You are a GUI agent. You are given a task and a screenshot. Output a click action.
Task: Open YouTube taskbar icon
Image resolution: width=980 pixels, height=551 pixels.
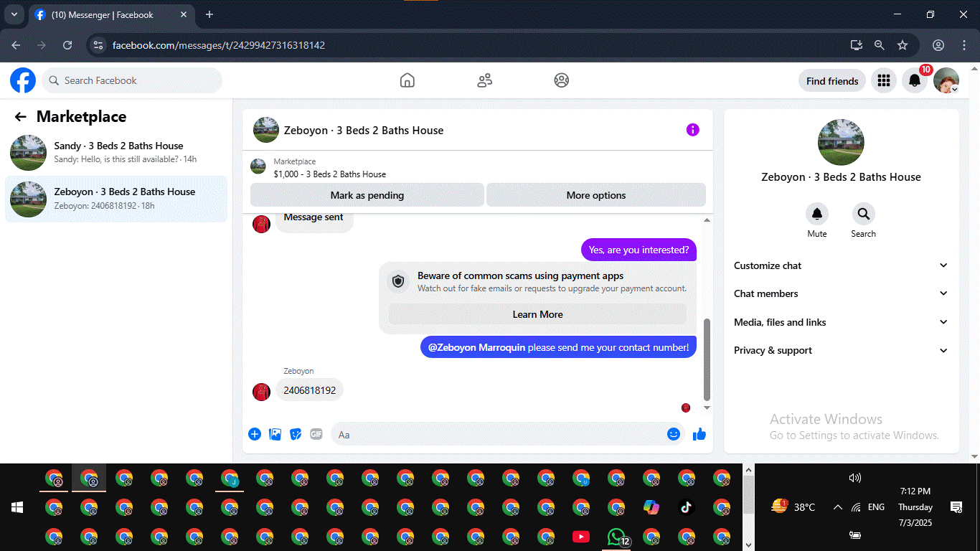pos(581,537)
